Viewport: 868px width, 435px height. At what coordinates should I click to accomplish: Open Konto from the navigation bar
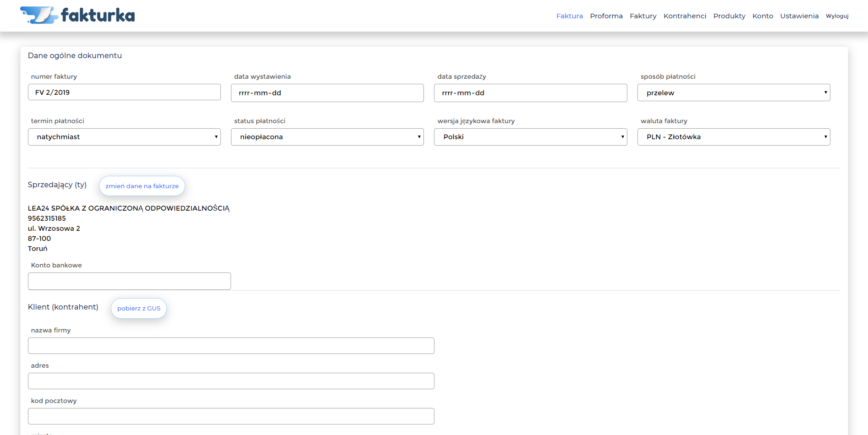pos(762,16)
